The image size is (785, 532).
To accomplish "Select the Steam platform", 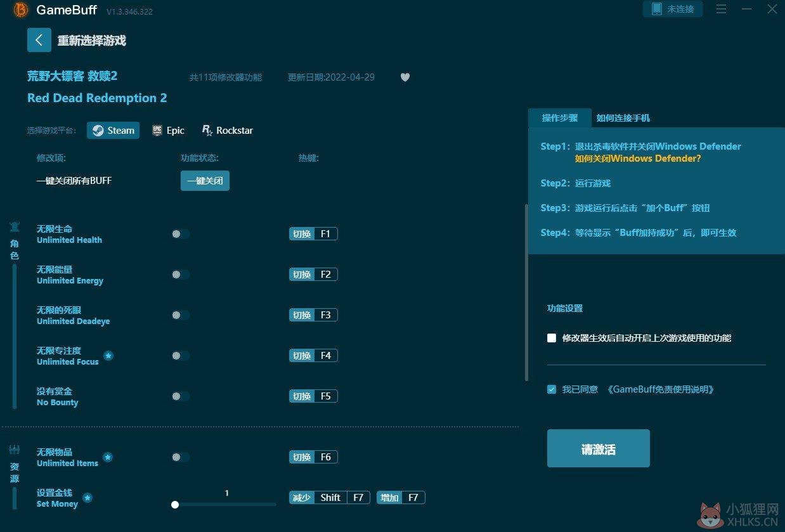I will (114, 131).
